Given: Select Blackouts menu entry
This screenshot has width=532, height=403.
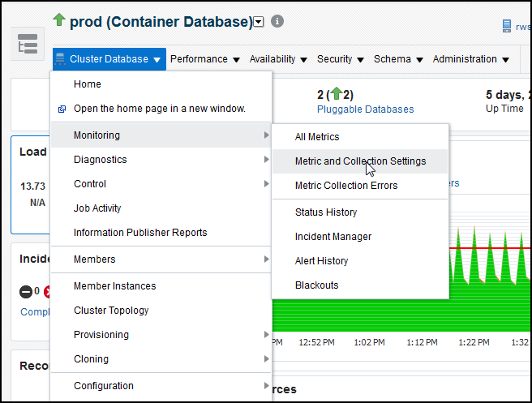Looking at the screenshot, I should point(317,285).
